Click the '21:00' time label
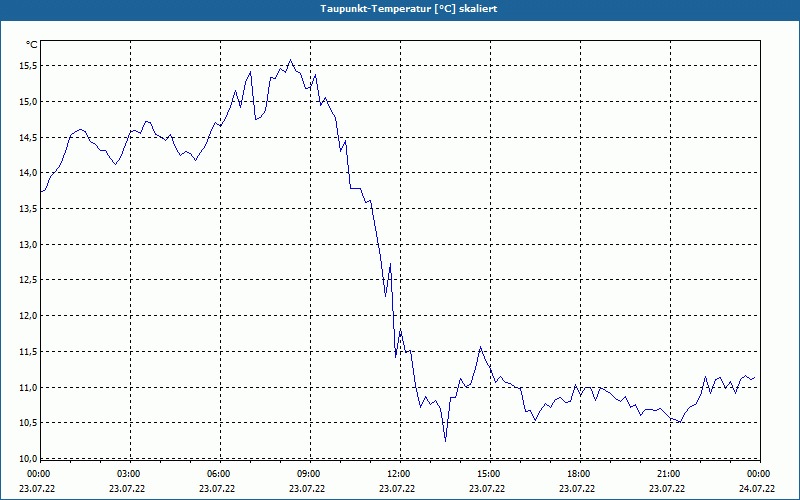800x500 pixels. (x=668, y=474)
